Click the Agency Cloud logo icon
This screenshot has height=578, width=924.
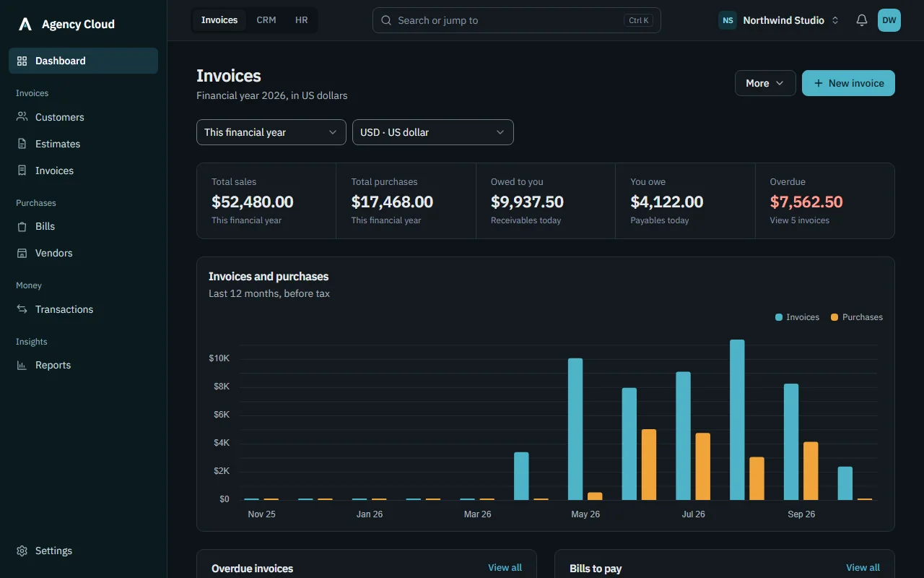[x=25, y=24]
